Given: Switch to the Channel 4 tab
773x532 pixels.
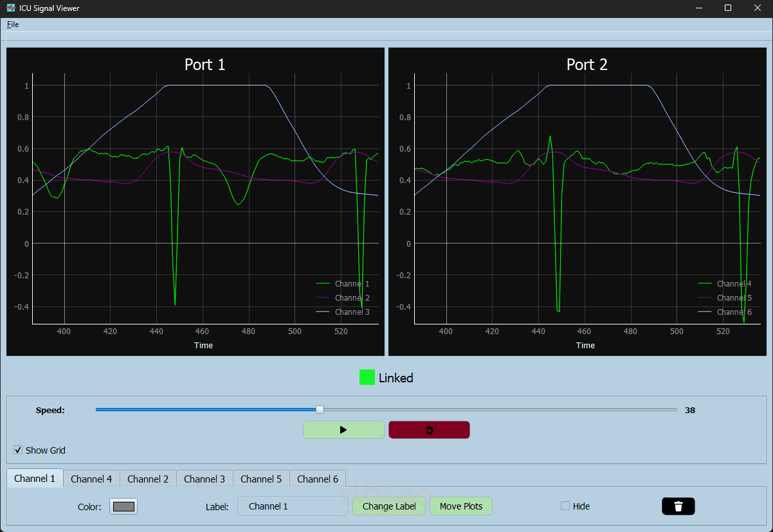Looking at the screenshot, I should [x=91, y=478].
